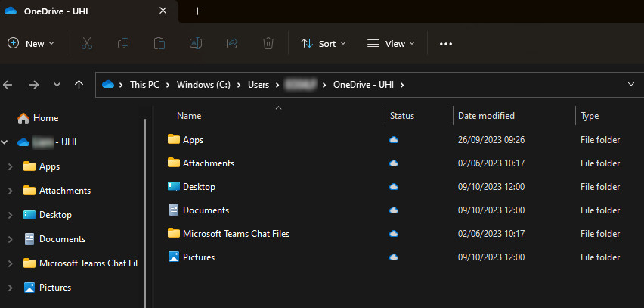Expand recent locations chevron beside Forward
This screenshot has width=644, height=308.
click(57, 85)
